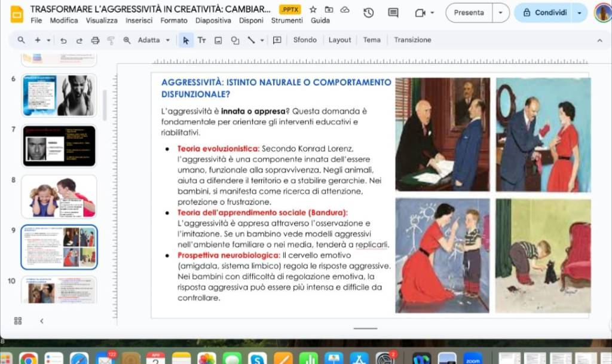Screen dimensions: 612x364
Task: Open the Inserisci menu
Action: [139, 20]
